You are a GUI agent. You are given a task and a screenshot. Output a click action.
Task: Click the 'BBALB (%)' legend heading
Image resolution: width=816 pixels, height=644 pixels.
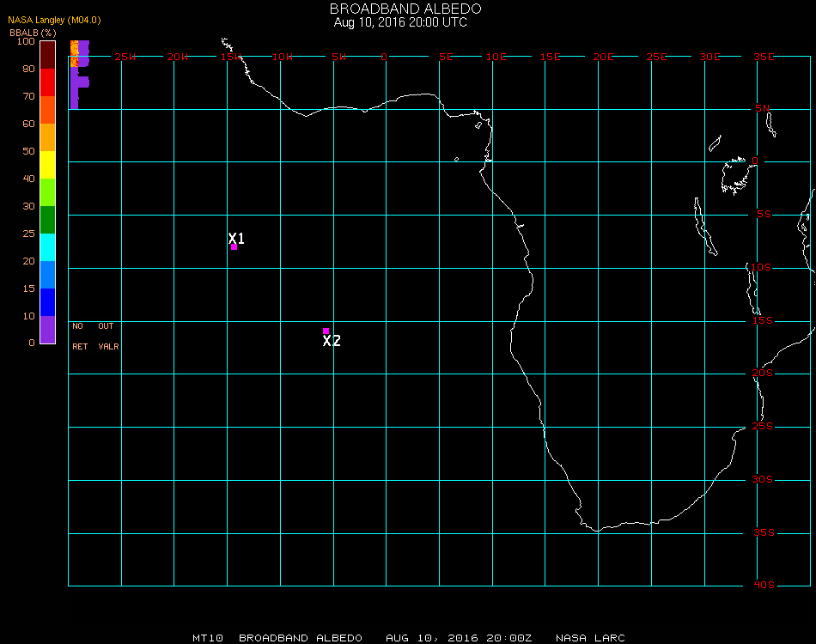click(x=33, y=33)
